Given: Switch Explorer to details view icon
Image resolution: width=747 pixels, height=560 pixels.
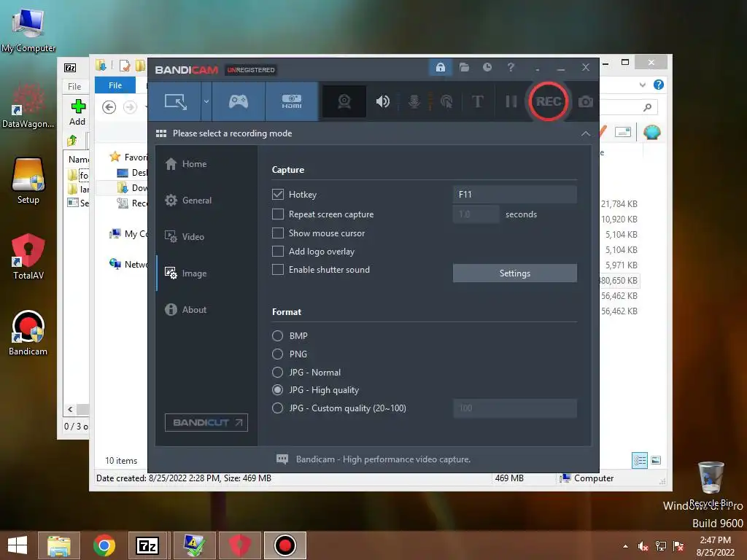Looking at the screenshot, I should click(639, 460).
